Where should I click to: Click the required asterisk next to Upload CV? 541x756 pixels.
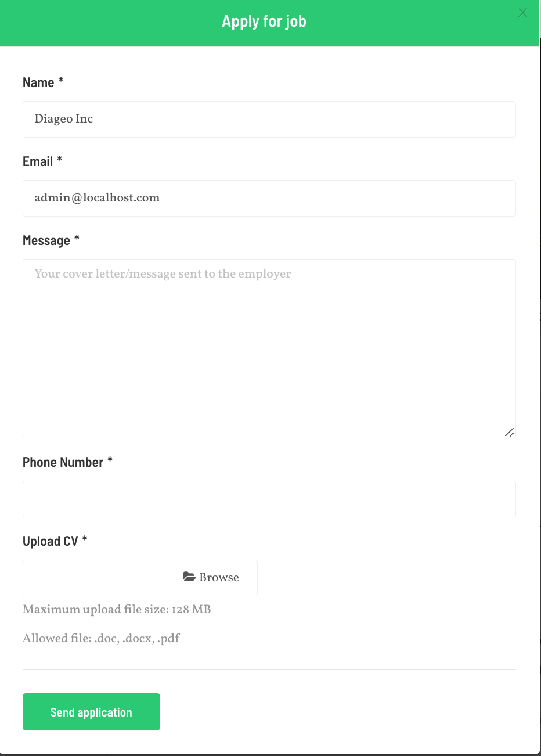pyautogui.click(x=85, y=539)
